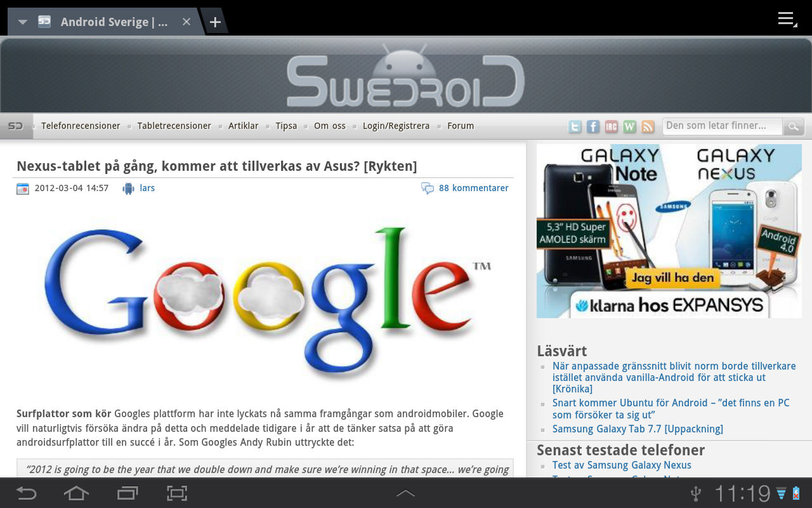812x508 pixels.
Task: Expand the bottom bar up chevron
Action: point(405,493)
